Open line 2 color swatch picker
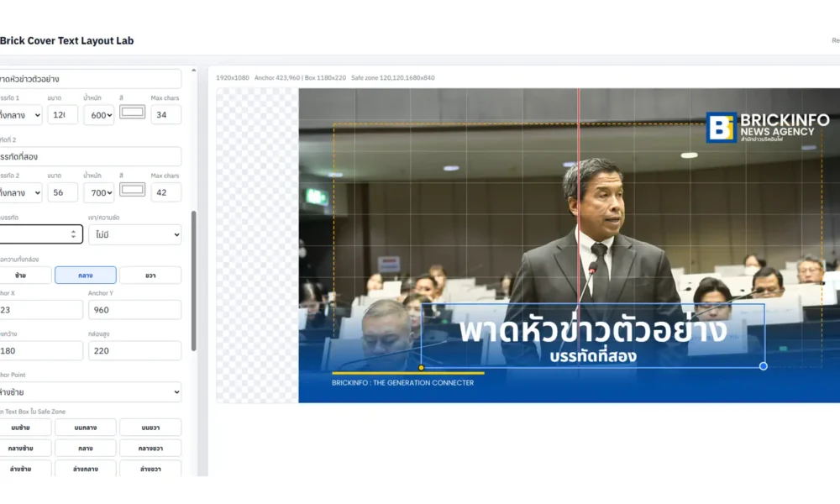This screenshot has height=504, width=840. [x=133, y=190]
